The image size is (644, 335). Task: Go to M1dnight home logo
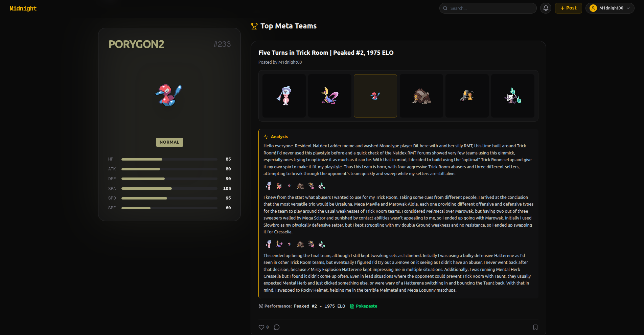23,8
